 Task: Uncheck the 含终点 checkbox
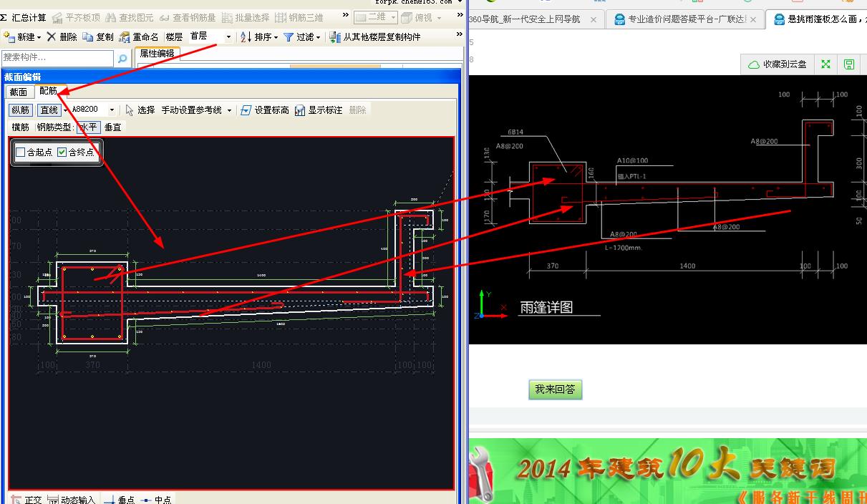[x=62, y=151]
